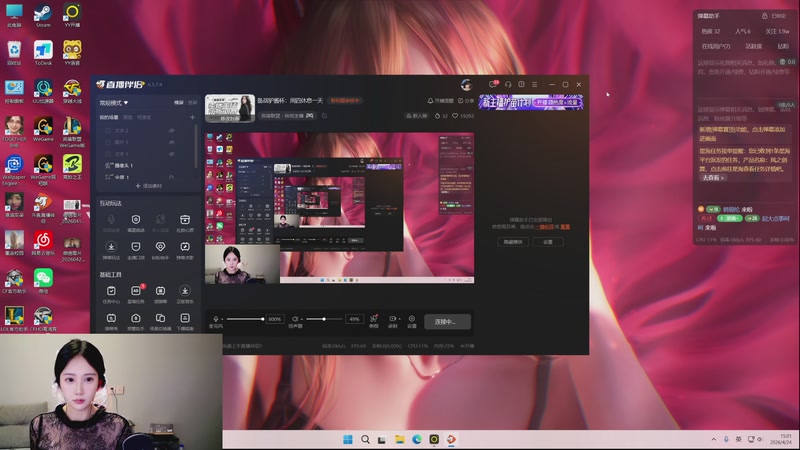Switch to 竖屏 portrait orientation
This screenshot has width=800, height=450.
[192, 103]
